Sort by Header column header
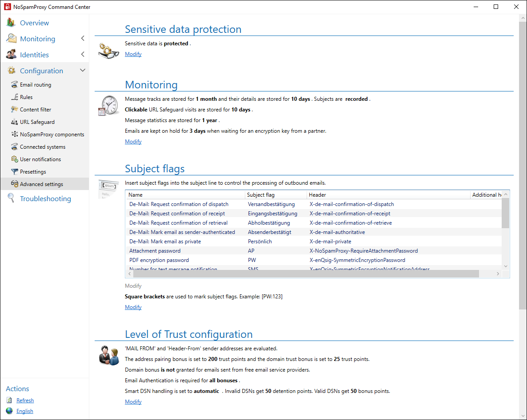Screen dimensions: 527x420 [388, 195]
